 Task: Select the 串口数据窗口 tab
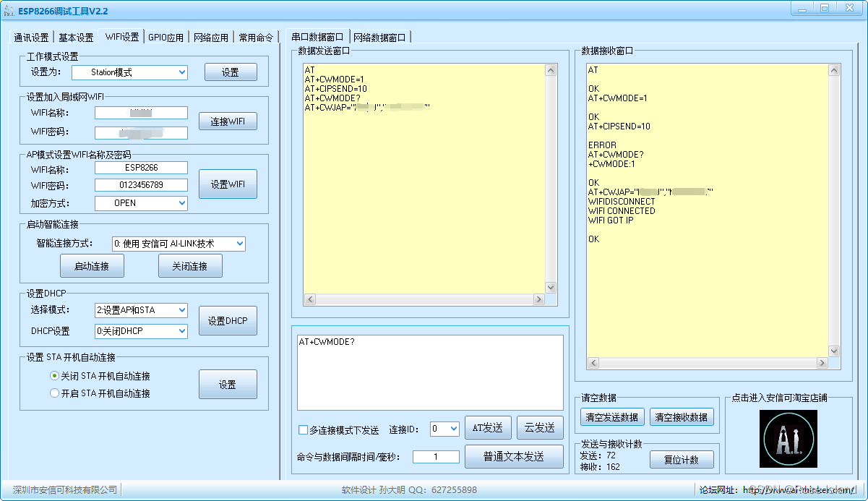point(317,36)
